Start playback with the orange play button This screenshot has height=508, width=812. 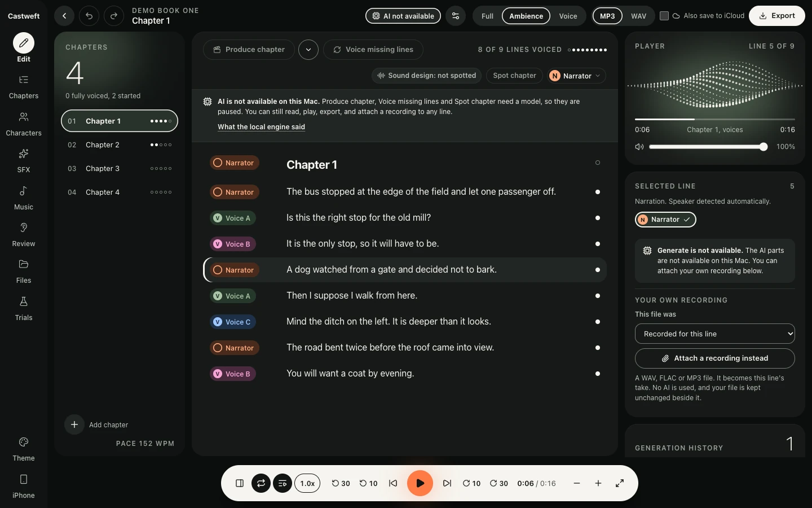pos(420,483)
